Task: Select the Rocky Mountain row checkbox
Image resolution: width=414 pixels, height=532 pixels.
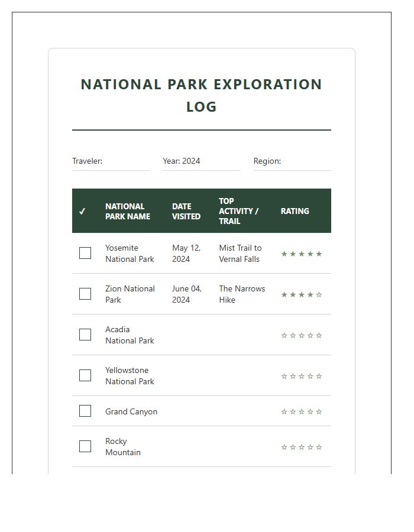Action: tap(85, 446)
